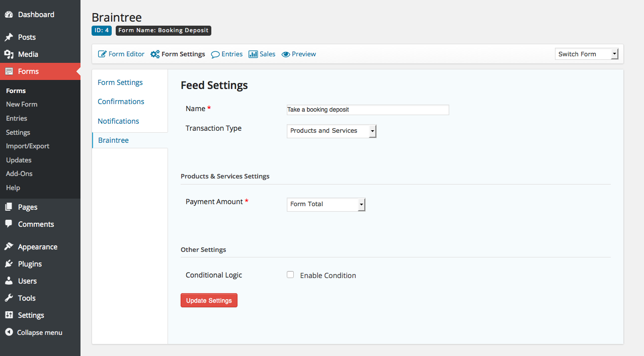Click the Enable Condition label
This screenshot has width=644, height=356.
[328, 276]
